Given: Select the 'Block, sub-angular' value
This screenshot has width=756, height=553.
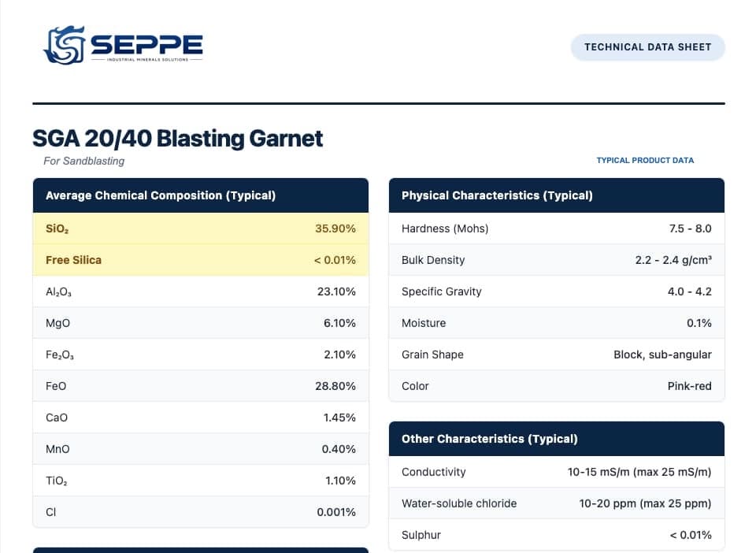Looking at the screenshot, I should tap(662, 354).
